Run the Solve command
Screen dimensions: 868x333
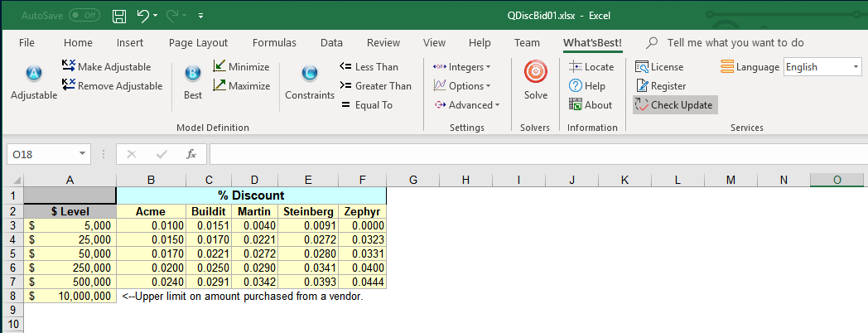pyautogui.click(x=535, y=81)
